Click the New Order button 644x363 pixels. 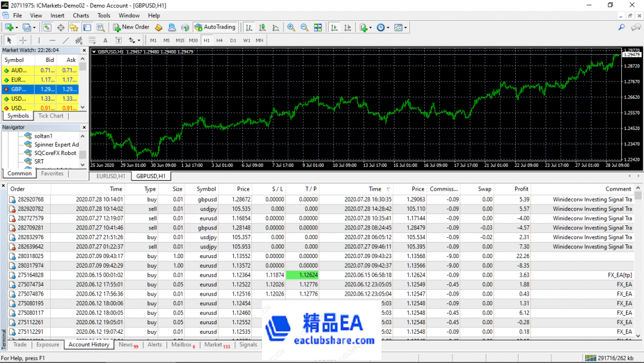(131, 27)
